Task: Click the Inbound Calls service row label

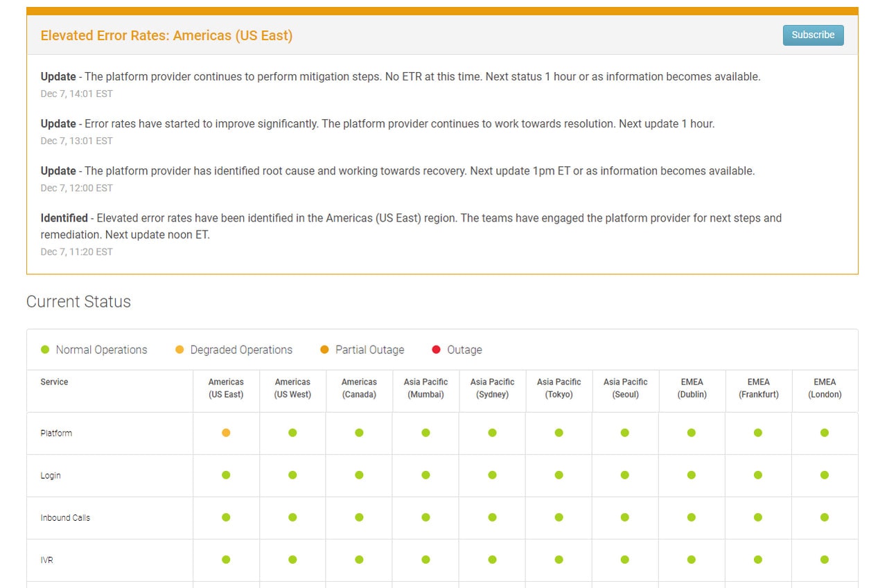Action: 65,517
